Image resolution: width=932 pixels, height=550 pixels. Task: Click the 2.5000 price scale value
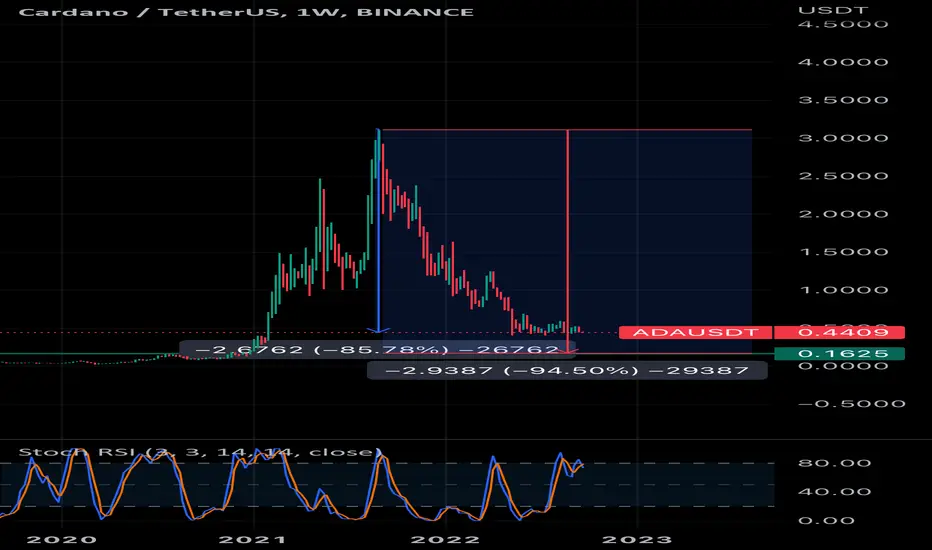click(x=843, y=176)
